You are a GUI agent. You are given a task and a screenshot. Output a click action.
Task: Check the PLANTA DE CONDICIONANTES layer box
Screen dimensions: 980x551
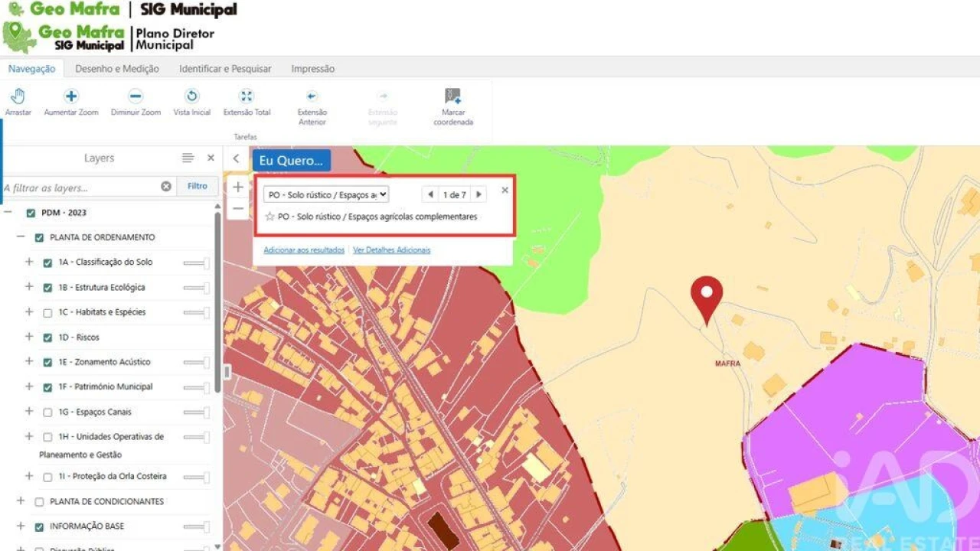[39, 502]
